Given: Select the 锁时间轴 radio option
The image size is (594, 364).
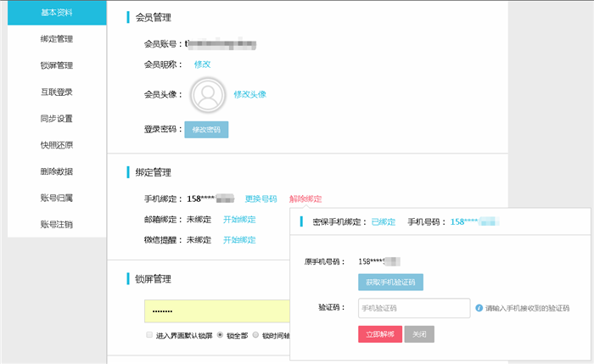Looking at the screenshot, I should pos(255,335).
